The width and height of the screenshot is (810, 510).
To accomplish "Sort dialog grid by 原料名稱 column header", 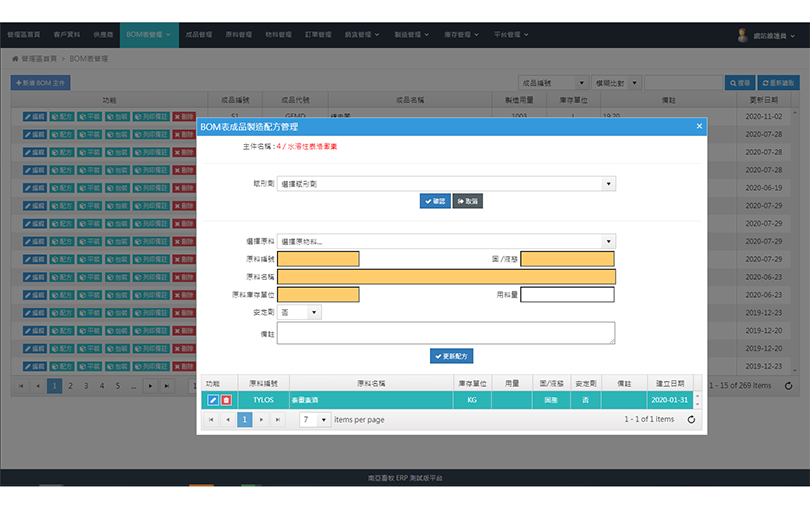I will pos(371,383).
